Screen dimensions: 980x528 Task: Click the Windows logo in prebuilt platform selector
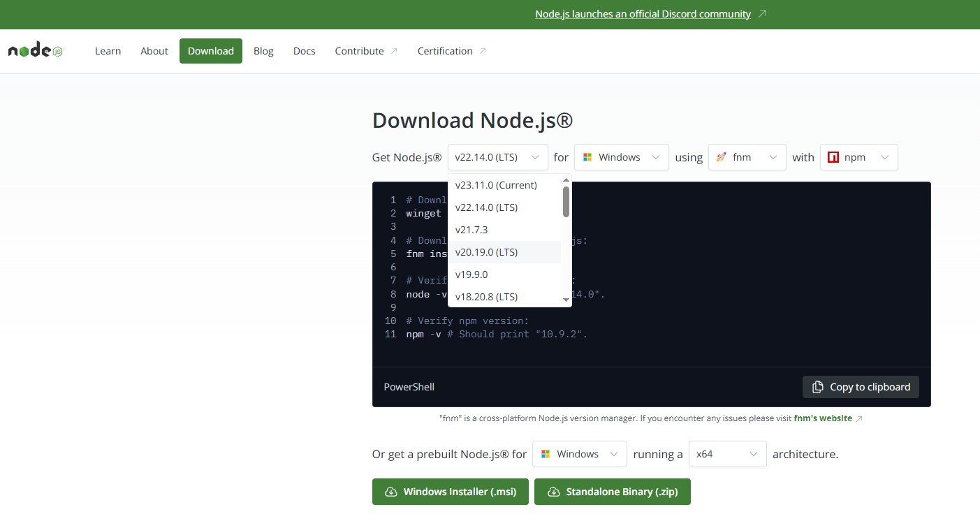coord(546,454)
